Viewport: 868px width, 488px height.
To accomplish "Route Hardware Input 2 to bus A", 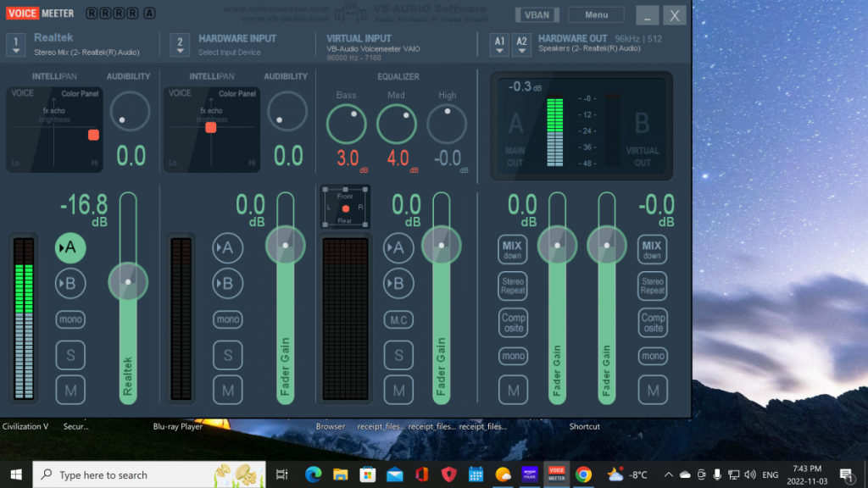I will point(227,248).
